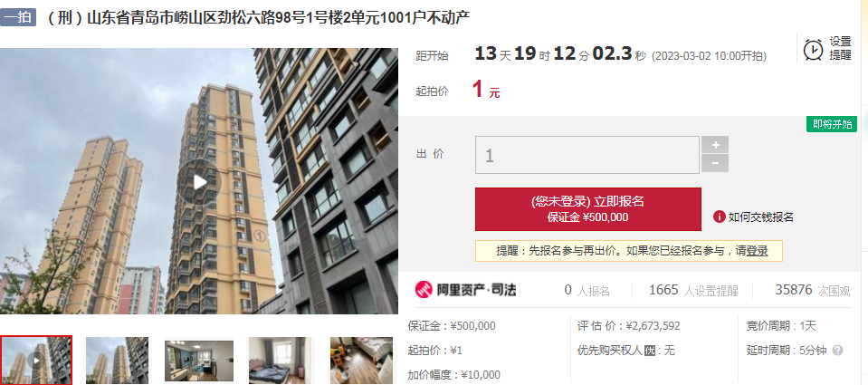Image resolution: width=868 pixels, height=385 pixels.
Task: Decrease bid with the minus button
Action: click(715, 163)
